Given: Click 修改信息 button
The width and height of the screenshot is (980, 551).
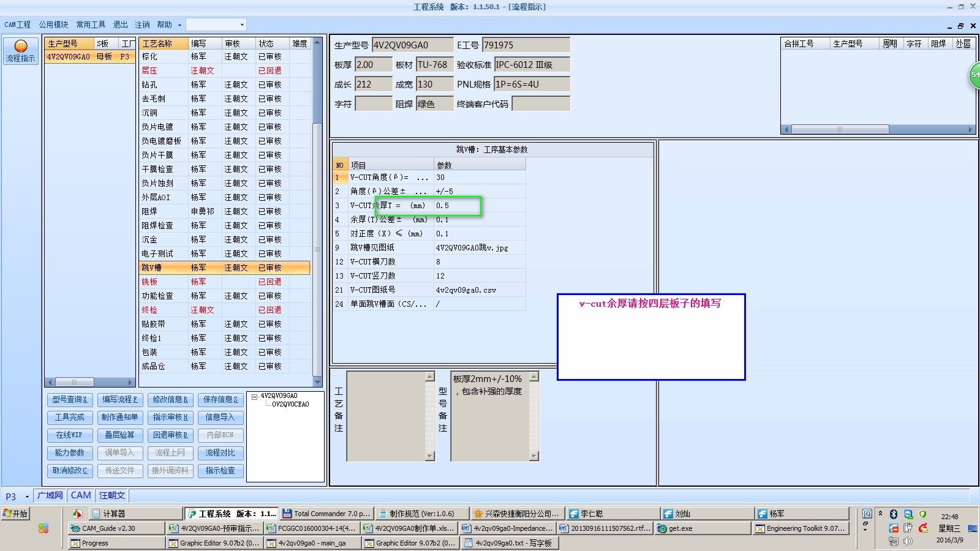Looking at the screenshot, I should pos(170,400).
